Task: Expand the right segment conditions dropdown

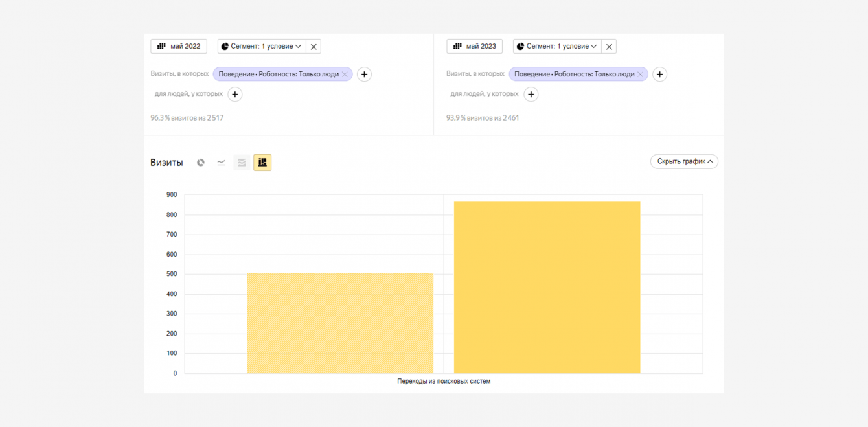Action: tap(556, 47)
